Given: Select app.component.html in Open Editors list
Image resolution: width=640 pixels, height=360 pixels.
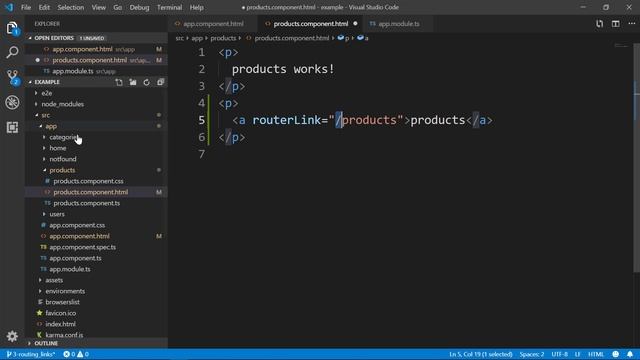Looking at the screenshot, I should [82, 49].
